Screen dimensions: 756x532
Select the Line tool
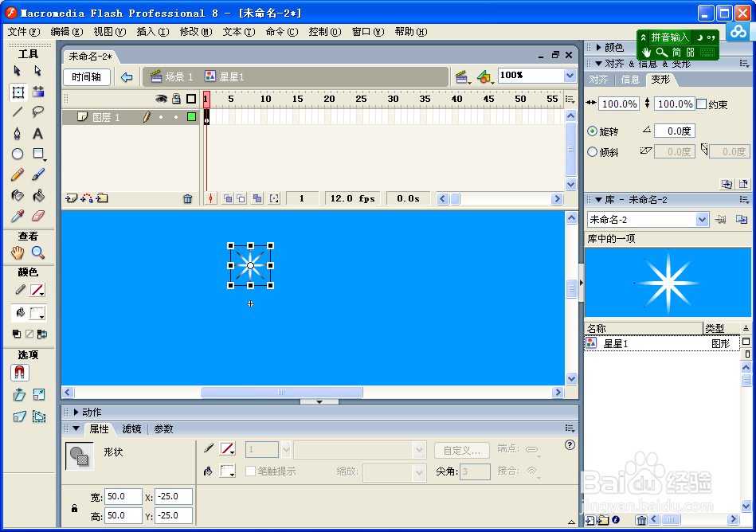click(x=18, y=112)
